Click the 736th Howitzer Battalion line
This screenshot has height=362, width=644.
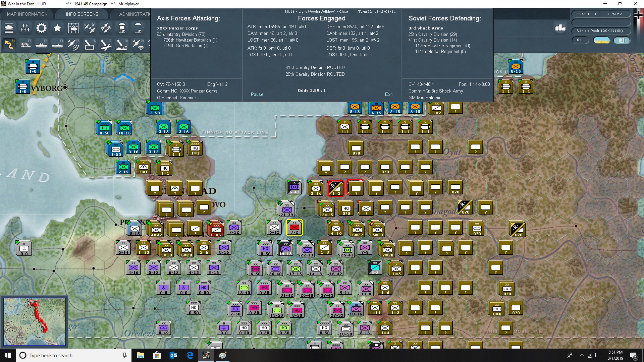(190, 40)
